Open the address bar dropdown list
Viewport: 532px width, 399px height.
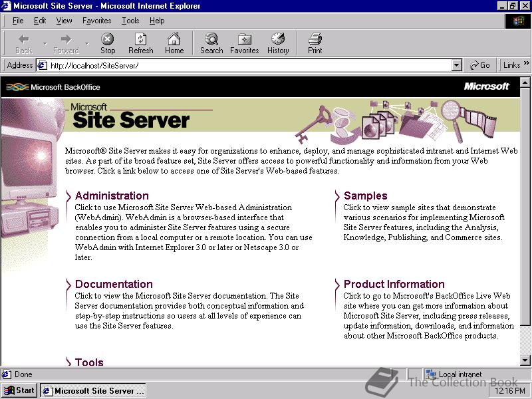tap(457, 65)
